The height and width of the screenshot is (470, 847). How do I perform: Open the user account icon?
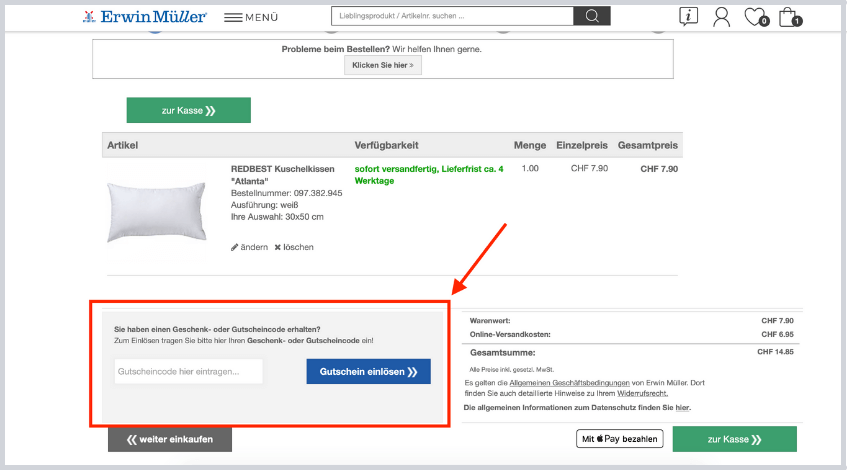(721, 17)
